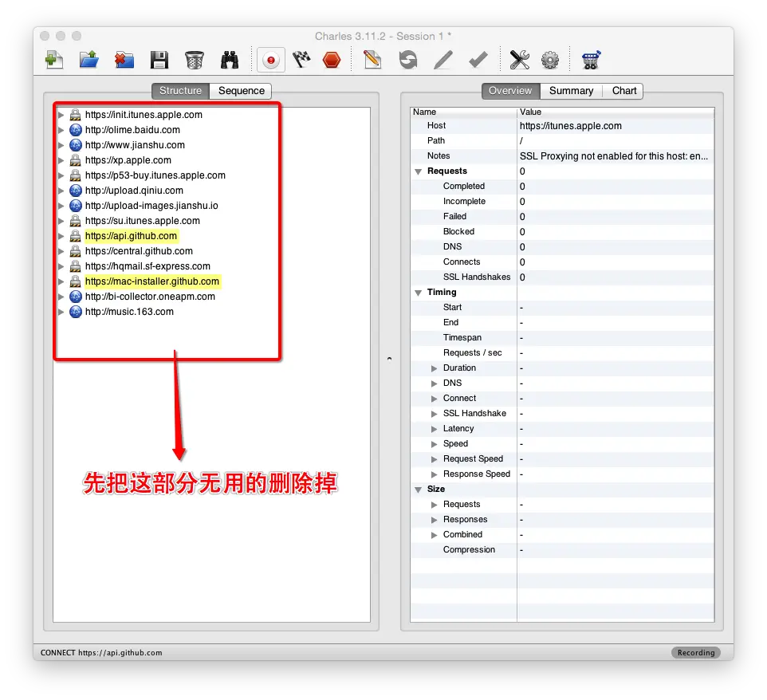Click the shopping cart purchase icon

tap(591, 60)
